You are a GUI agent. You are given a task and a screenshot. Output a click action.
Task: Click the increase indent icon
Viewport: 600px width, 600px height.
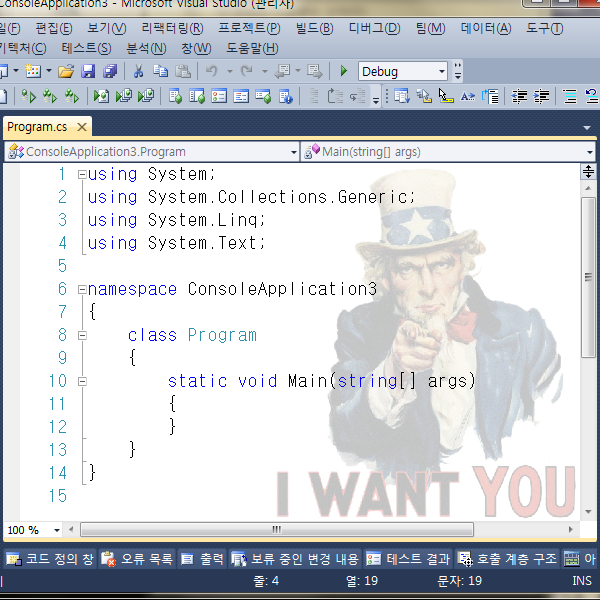tap(543, 97)
